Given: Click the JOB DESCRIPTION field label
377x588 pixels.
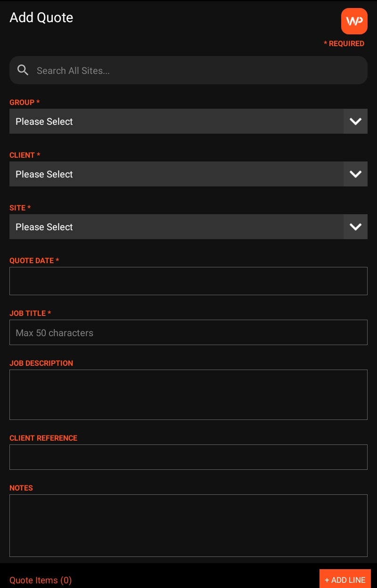Looking at the screenshot, I should tap(41, 363).
